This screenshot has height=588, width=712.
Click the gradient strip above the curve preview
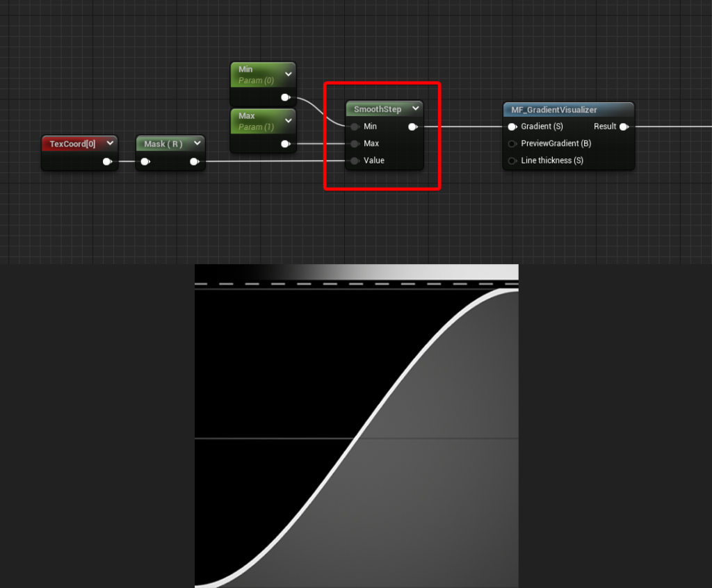pos(357,272)
